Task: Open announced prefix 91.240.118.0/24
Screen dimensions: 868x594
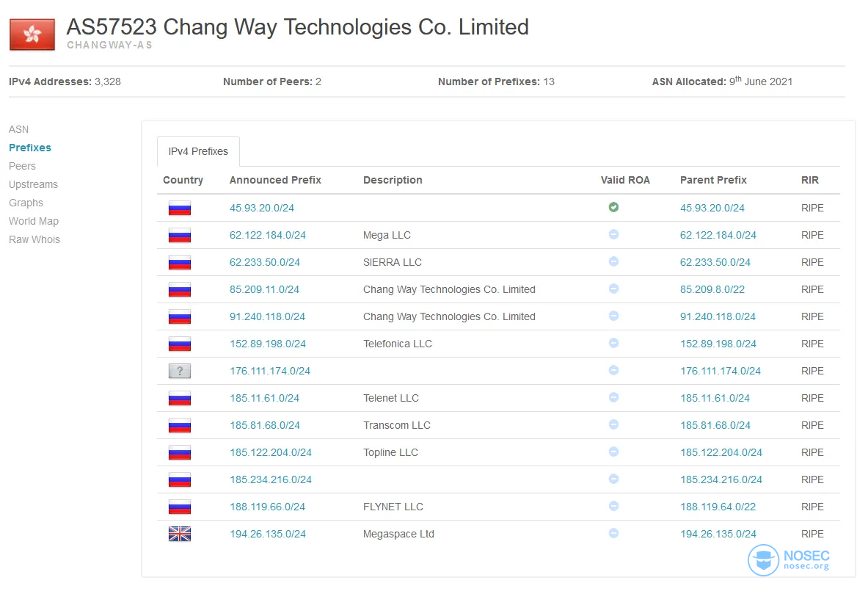Action: pyautogui.click(x=267, y=316)
